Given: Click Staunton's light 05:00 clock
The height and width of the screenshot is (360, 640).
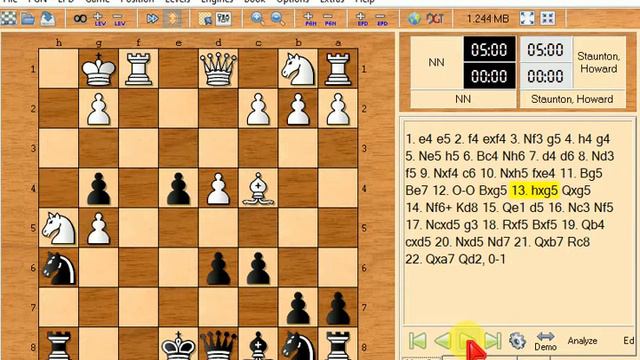Looking at the screenshot, I should pyautogui.click(x=545, y=49).
